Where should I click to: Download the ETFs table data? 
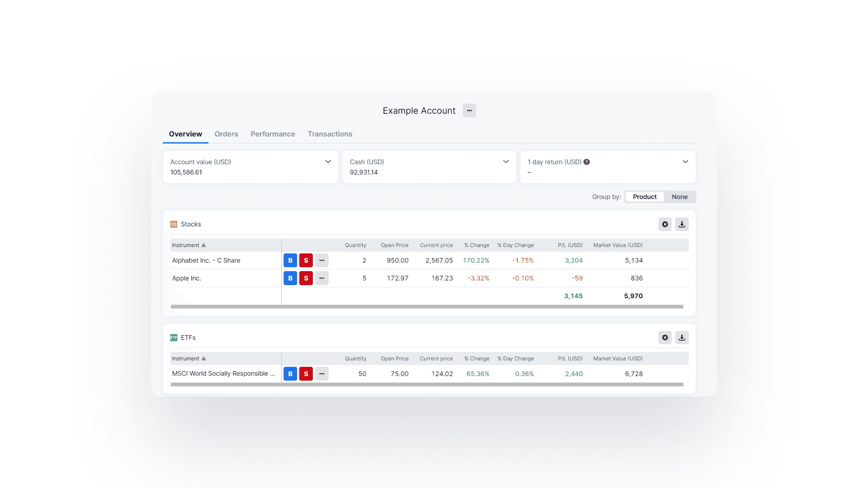pos(682,338)
